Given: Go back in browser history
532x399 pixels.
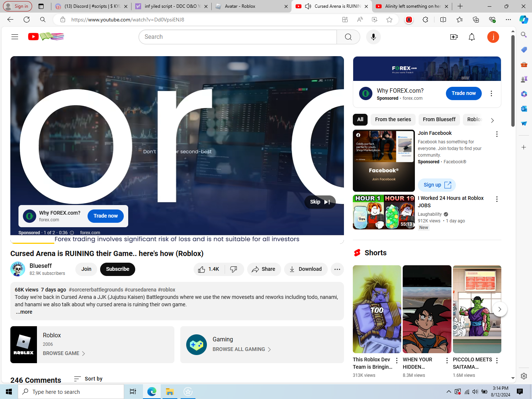Looking at the screenshot, I should pyautogui.click(x=10, y=20).
